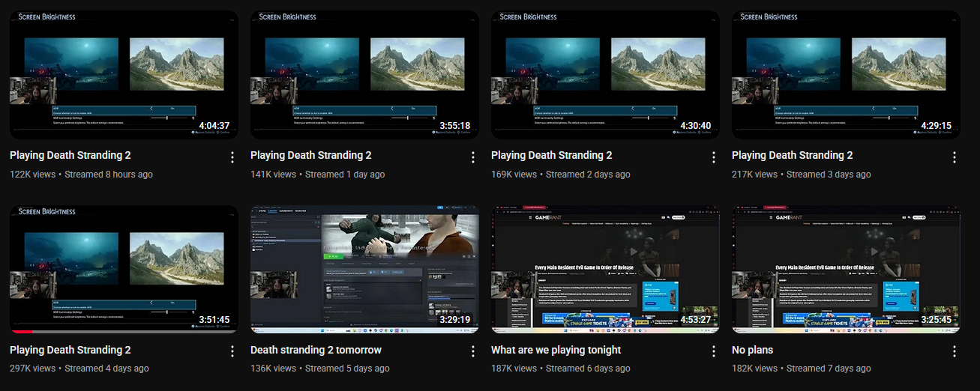980x391 pixels.
Task: Open the No plans video title
Action: pyautogui.click(x=752, y=350)
